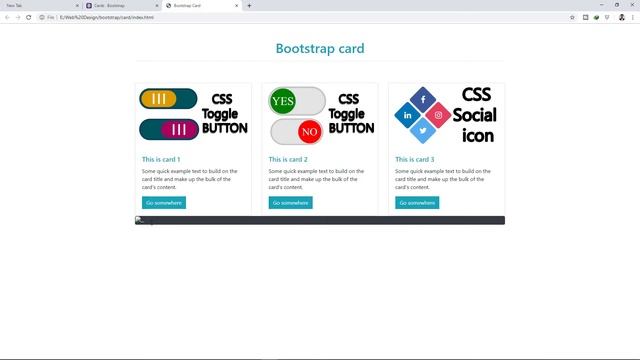640x360 pixels.
Task: Click the 'This is card 2' title
Action: tap(288, 159)
